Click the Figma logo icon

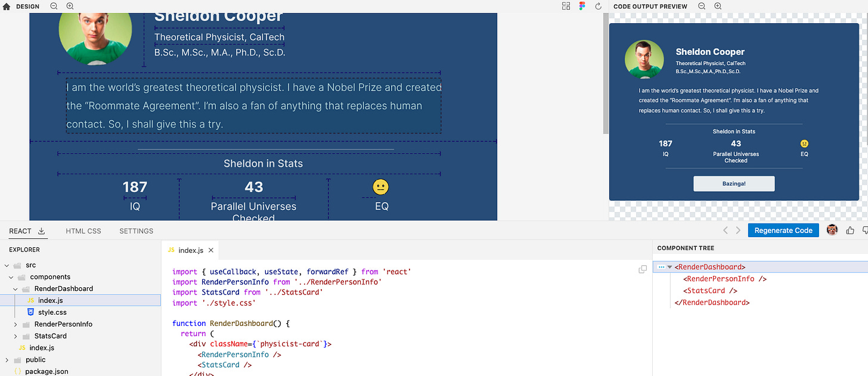pos(582,6)
